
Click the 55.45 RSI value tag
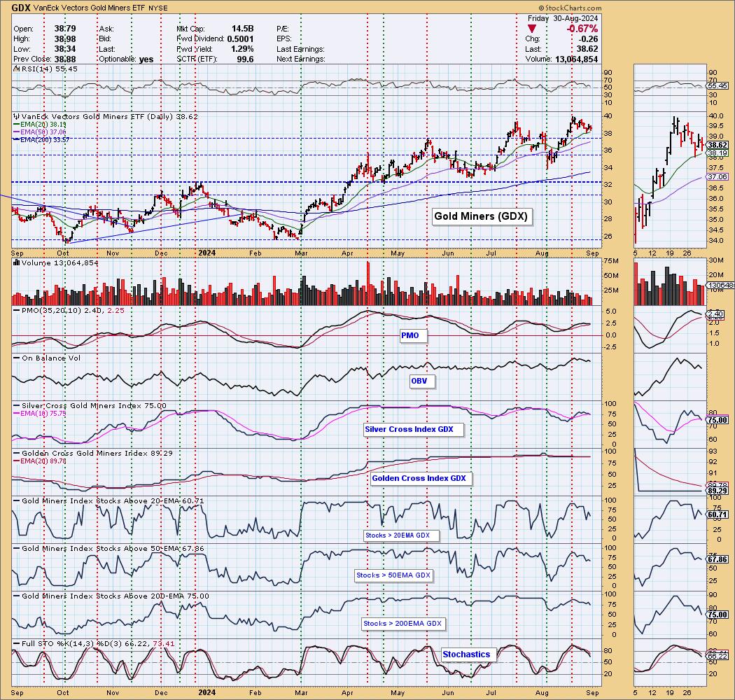coord(719,86)
